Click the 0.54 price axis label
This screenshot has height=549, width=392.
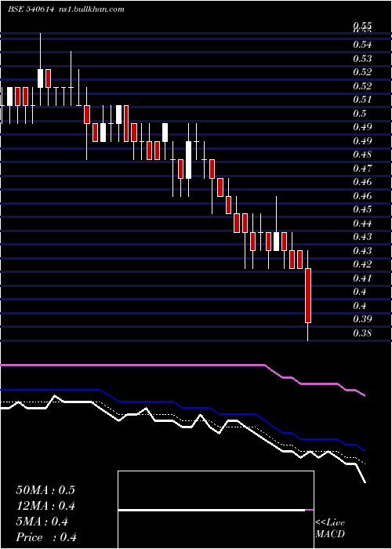[x=362, y=45]
